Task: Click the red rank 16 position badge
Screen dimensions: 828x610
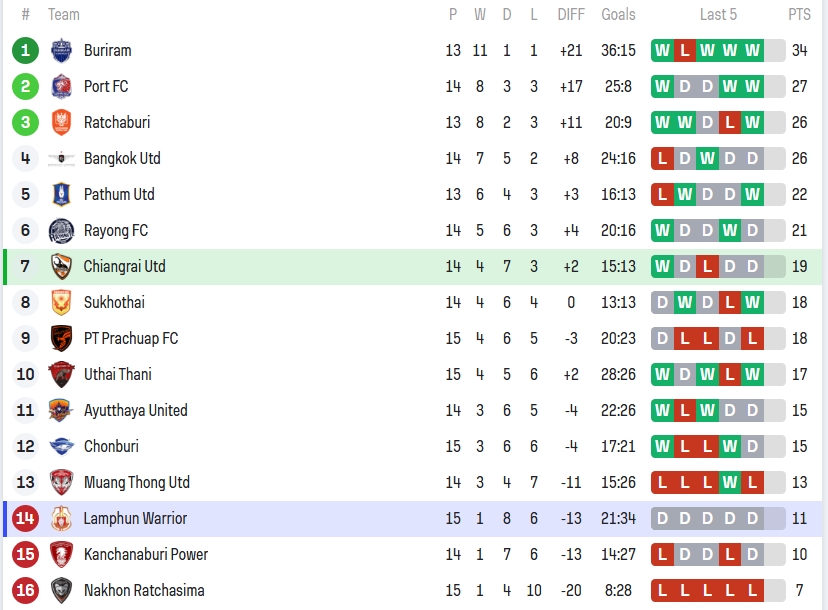Action: click(25, 590)
